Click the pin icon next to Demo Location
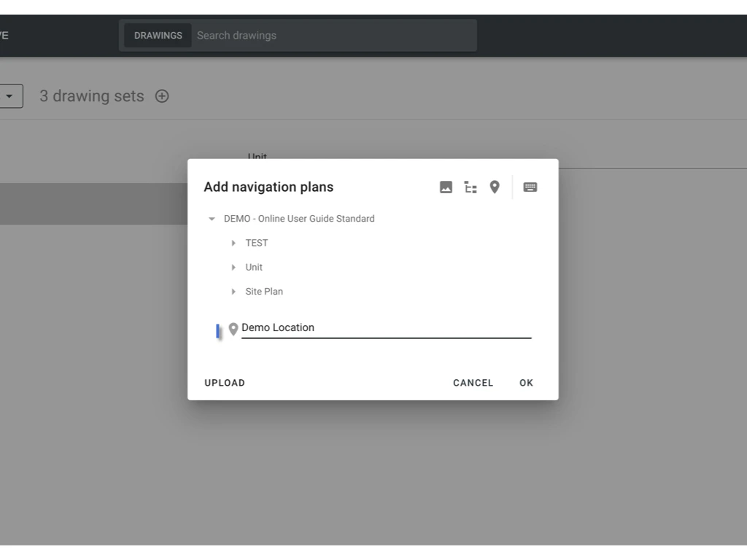747x560 pixels. (x=233, y=329)
